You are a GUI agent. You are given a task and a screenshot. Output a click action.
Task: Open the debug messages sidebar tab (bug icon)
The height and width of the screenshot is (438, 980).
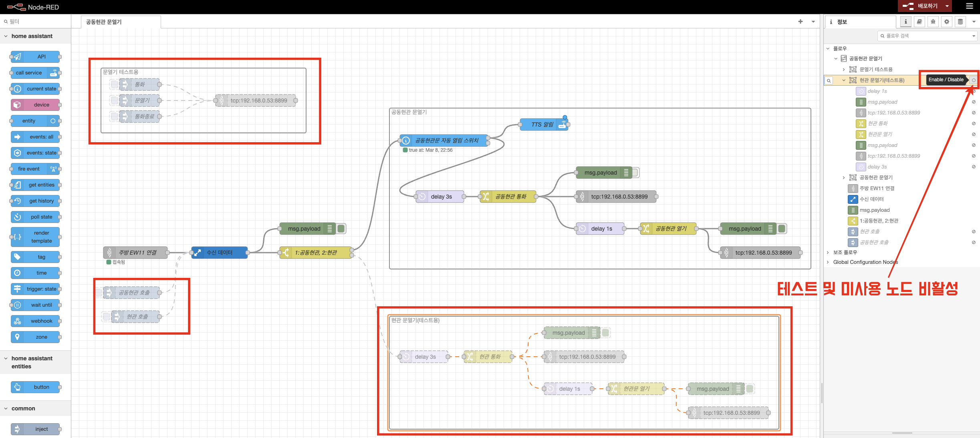point(933,22)
